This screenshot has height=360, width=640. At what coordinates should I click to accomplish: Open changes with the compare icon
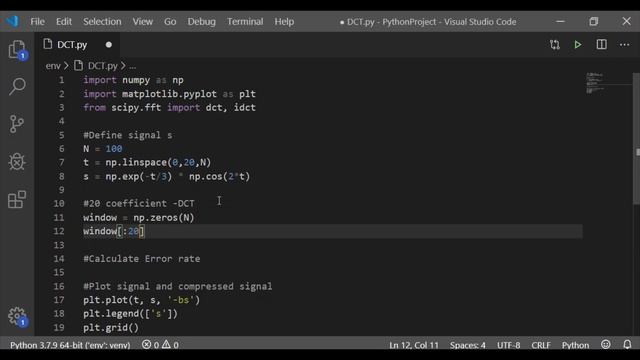coord(555,44)
